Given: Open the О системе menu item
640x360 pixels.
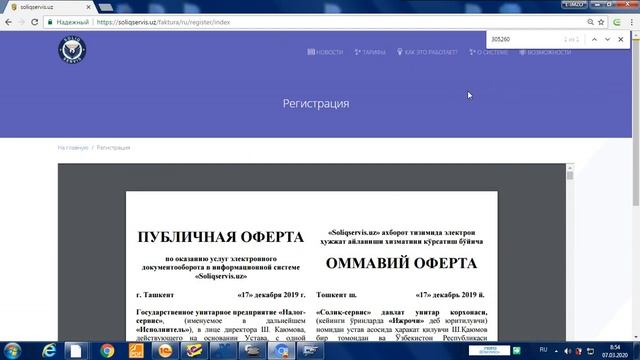Looking at the screenshot, I should click(x=489, y=52).
